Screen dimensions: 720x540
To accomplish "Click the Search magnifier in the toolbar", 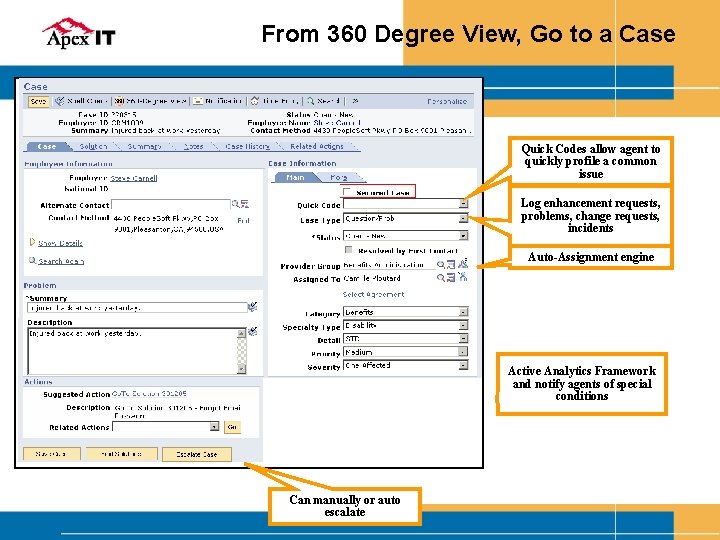I will [x=311, y=101].
